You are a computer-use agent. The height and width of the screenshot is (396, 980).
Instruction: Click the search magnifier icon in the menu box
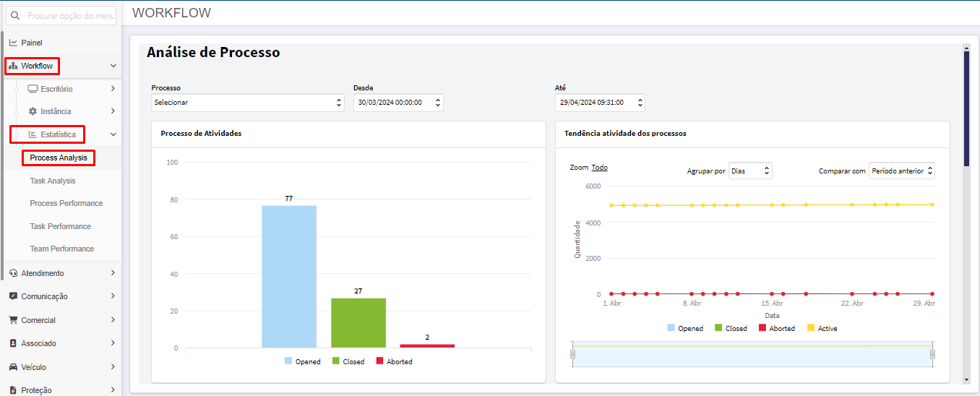tap(16, 15)
